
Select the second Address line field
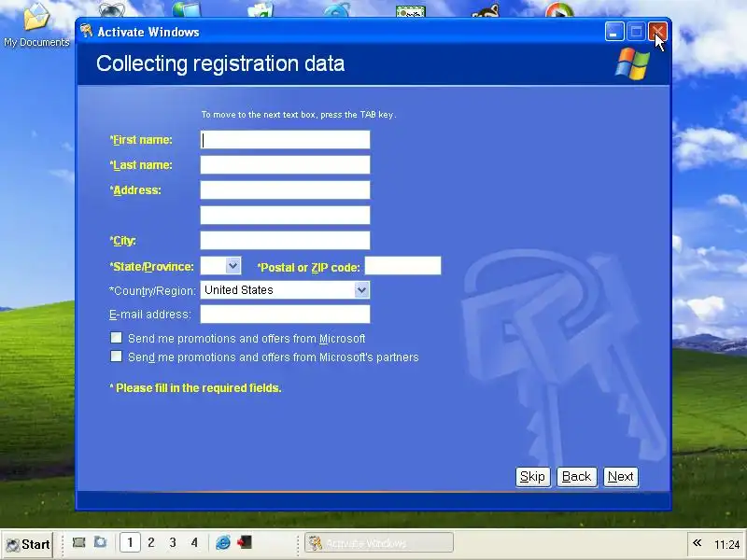pyautogui.click(x=285, y=216)
